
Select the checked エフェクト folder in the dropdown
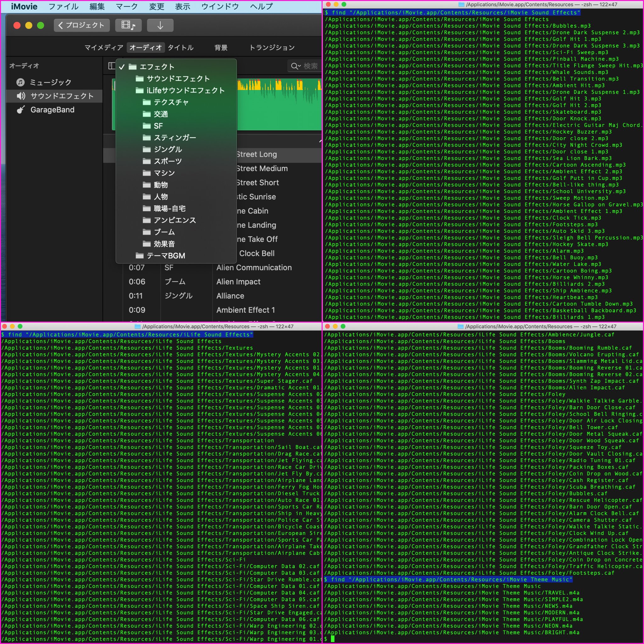coord(176,67)
